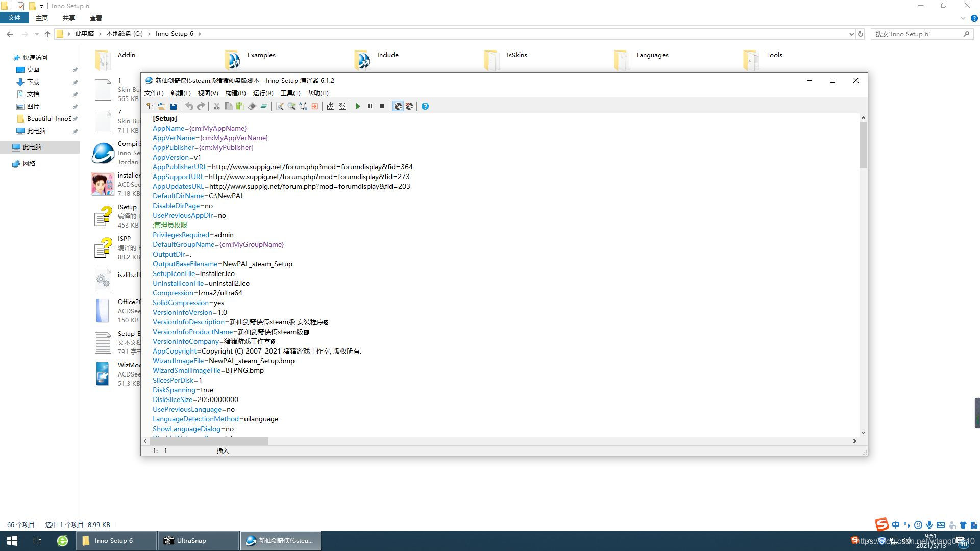The width and height of the screenshot is (980, 551).
Task: Redo the edit in Inno Setup toolbar
Action: pyautogui.click(x=201, y=106)
